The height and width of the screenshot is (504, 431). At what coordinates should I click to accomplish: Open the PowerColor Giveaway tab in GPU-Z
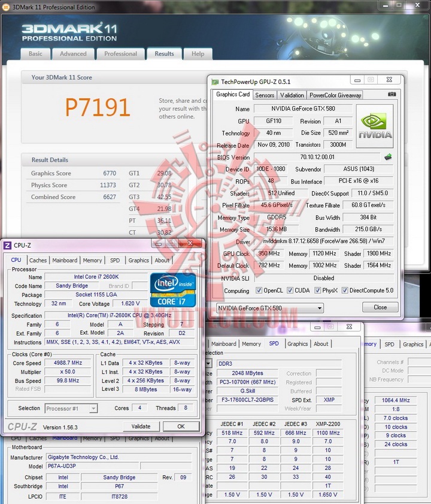pyautogui.click(x=335, y=95)
